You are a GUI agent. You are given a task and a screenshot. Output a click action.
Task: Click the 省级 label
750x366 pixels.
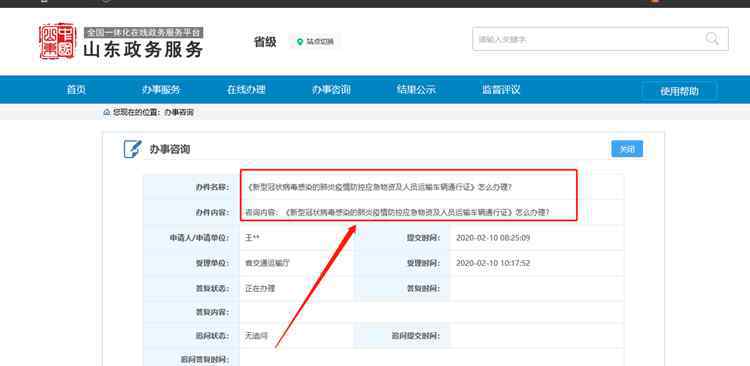click(265, 42)
